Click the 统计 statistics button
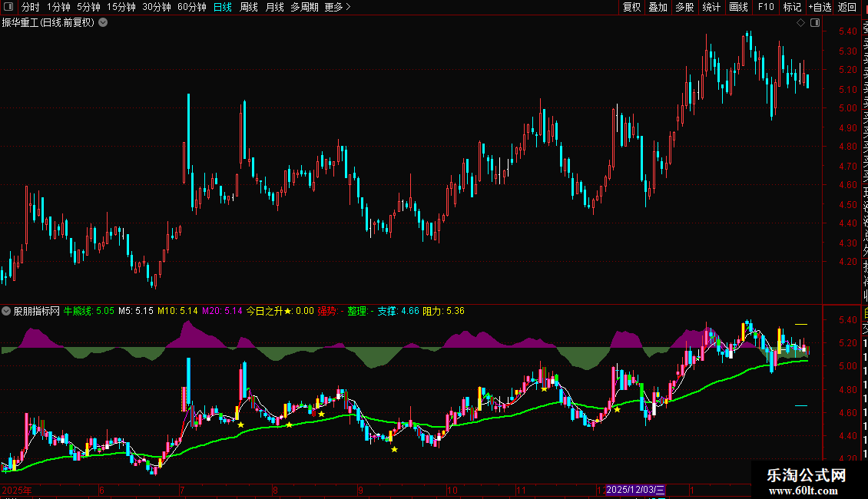 coord(711,7)
